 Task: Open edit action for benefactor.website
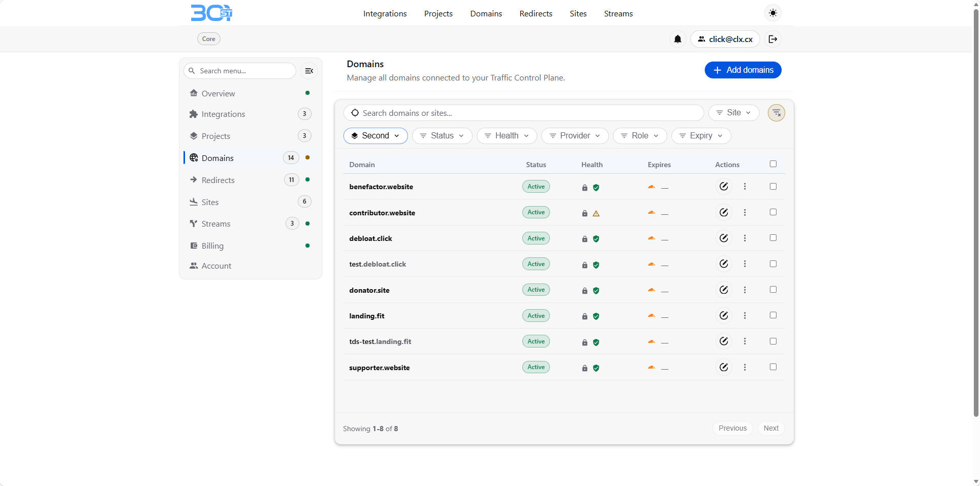click(724, 187)
